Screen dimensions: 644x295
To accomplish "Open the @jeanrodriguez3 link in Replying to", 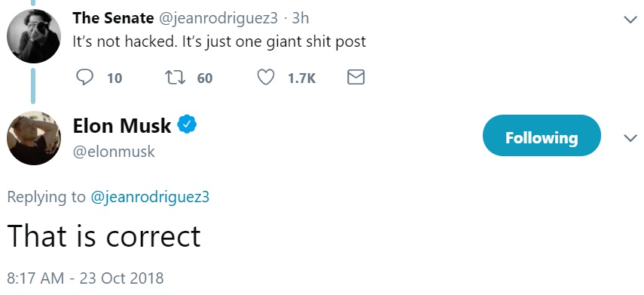I will pos(150,197).
